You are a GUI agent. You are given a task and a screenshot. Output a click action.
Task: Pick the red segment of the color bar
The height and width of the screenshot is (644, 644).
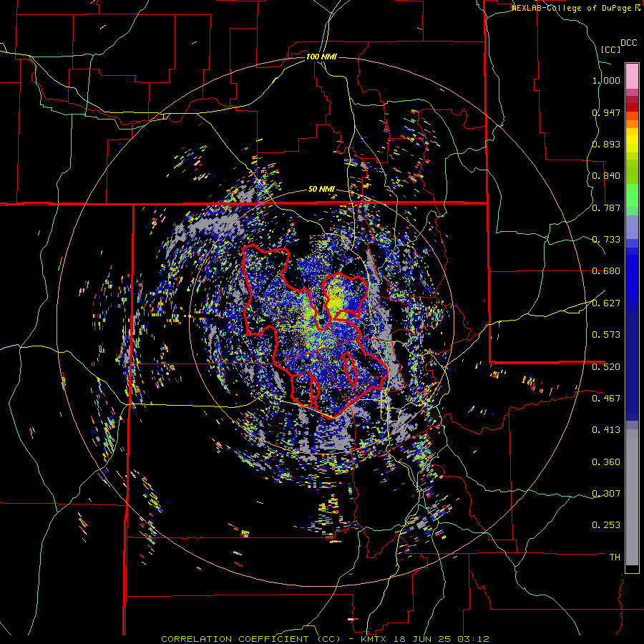pyautogui.click(x=632, y=107)
